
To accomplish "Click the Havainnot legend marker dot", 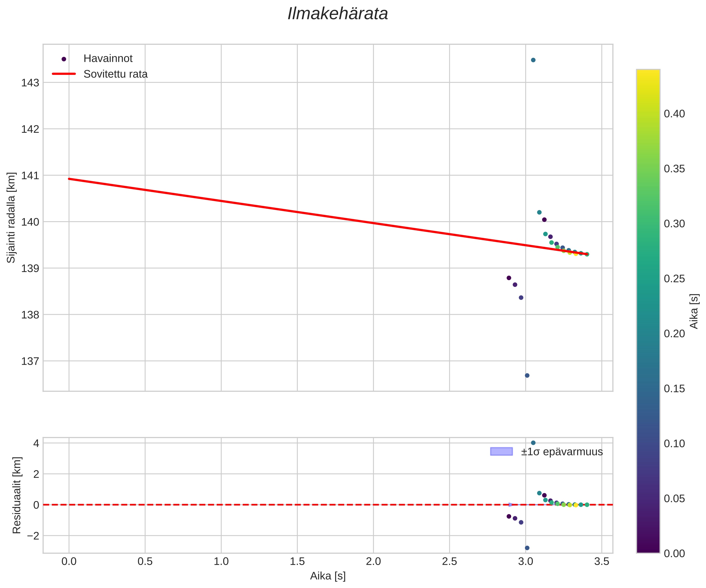I will pyautogui.click(x=64, y=59).
